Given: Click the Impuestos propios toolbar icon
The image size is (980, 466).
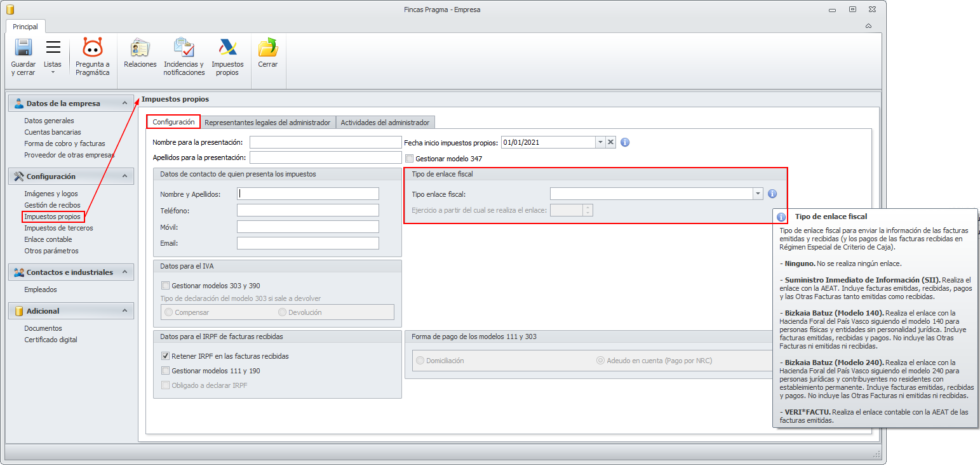Looking at the screenshot, I should tap(227, 48).
